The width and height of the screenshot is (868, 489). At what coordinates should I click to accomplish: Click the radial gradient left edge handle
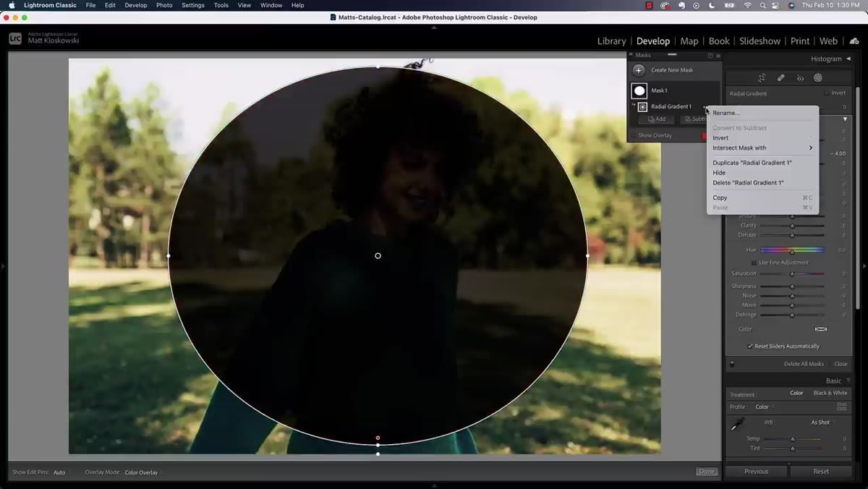coord(169,255)
